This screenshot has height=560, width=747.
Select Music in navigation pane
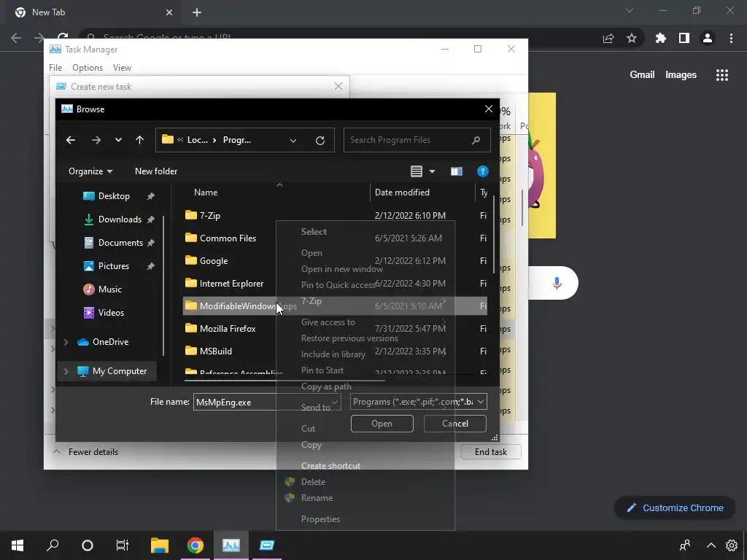pos(109,289)
